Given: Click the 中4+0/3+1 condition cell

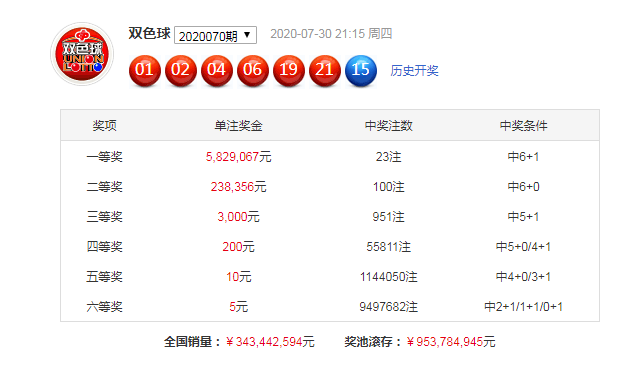Looking at the screenshot, I should [523, 276].
